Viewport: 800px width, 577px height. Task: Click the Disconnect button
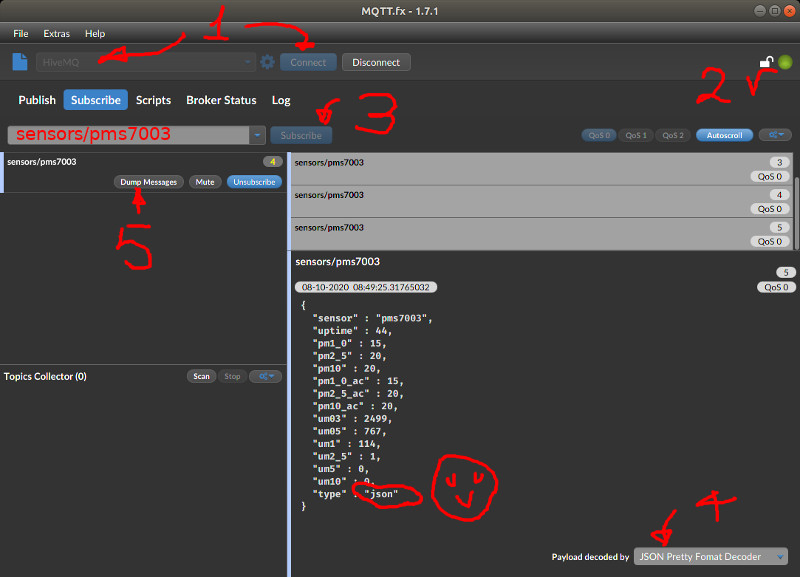376,62
